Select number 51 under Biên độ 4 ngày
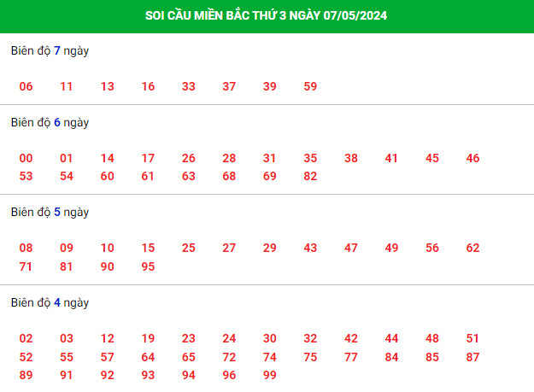The height and width of the screenshot is (392, 534). (x=472, y=338)
